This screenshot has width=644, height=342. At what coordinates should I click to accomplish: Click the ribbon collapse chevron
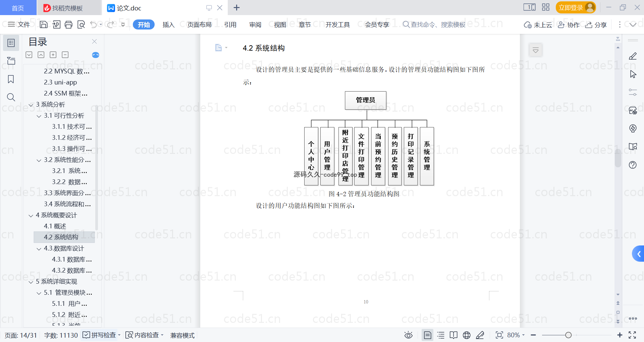click(x=633, y=24)
